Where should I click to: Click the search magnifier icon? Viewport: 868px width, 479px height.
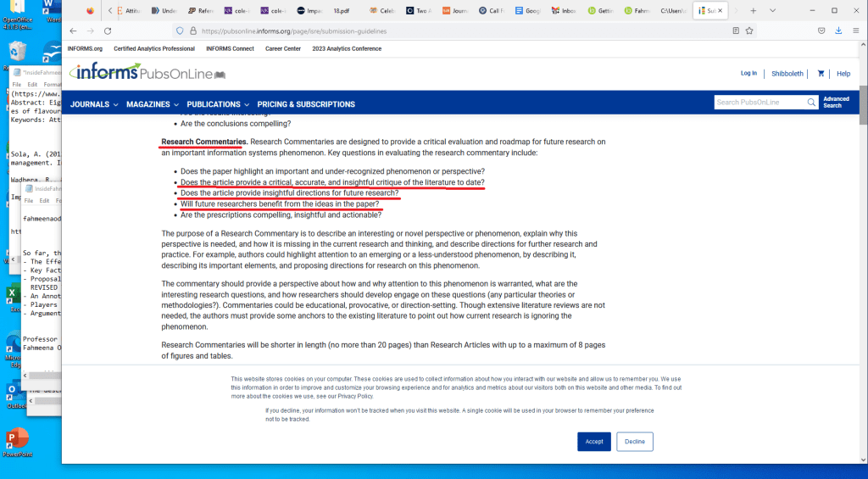[811, 102]
